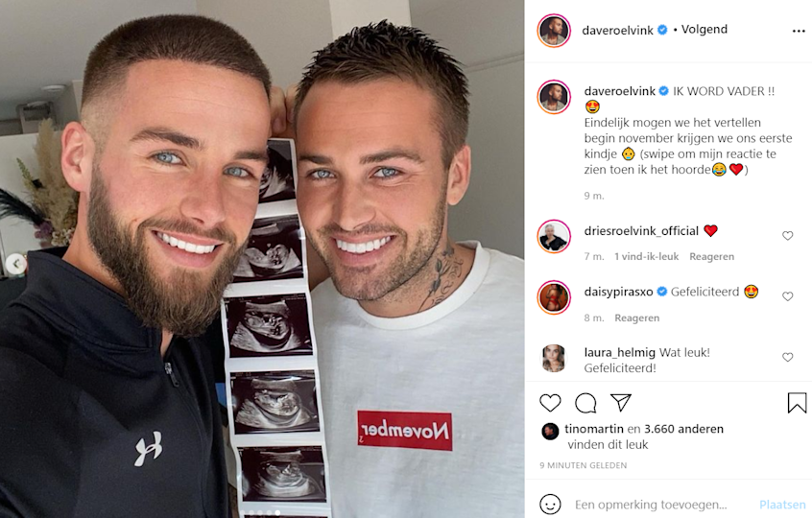
Task: Like laura_helmig's comment heart
Action: 788,357
